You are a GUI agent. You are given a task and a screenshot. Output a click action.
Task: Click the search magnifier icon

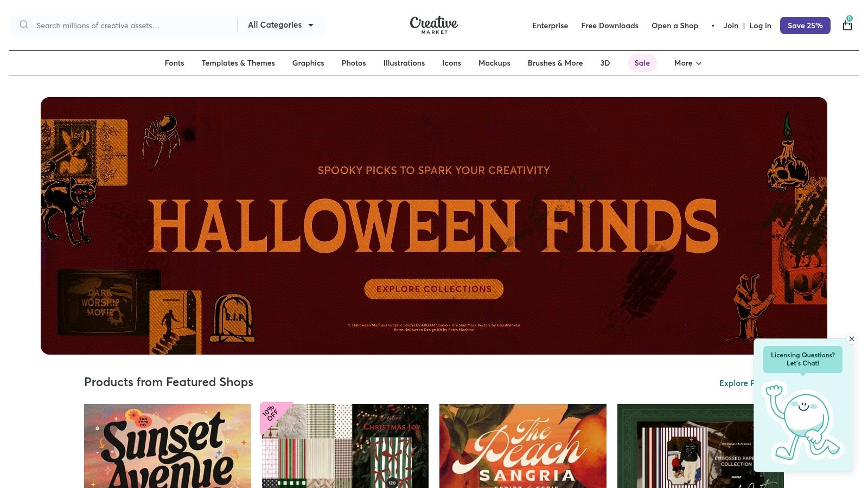24,25
